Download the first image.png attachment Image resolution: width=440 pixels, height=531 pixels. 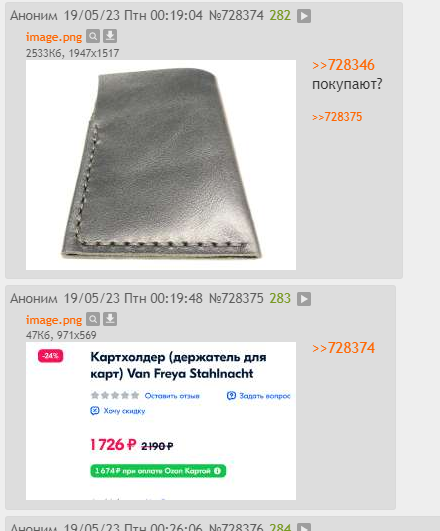(110, 36)
